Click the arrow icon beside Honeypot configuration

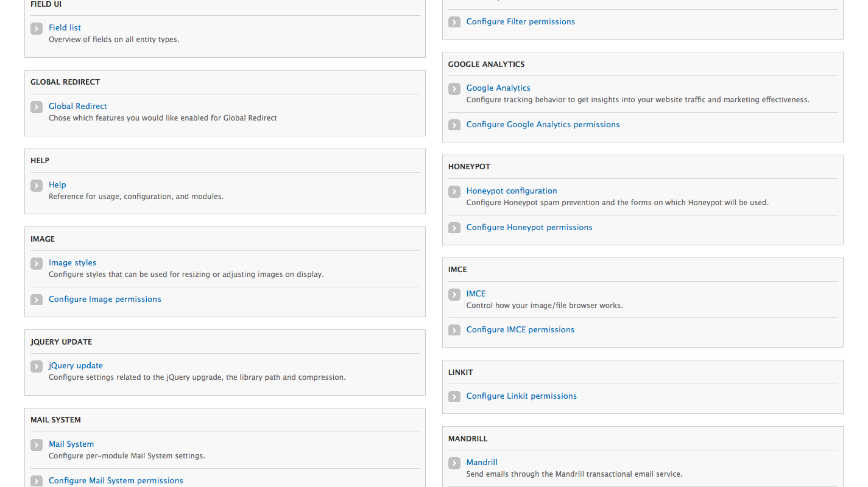pyautogui.click(x=454, y=192)
